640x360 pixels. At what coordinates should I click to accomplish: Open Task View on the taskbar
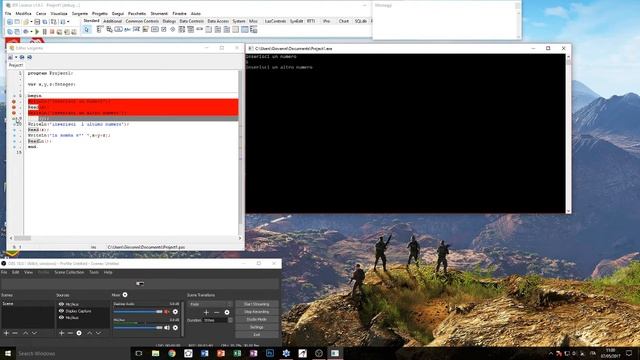coord(139,353)
